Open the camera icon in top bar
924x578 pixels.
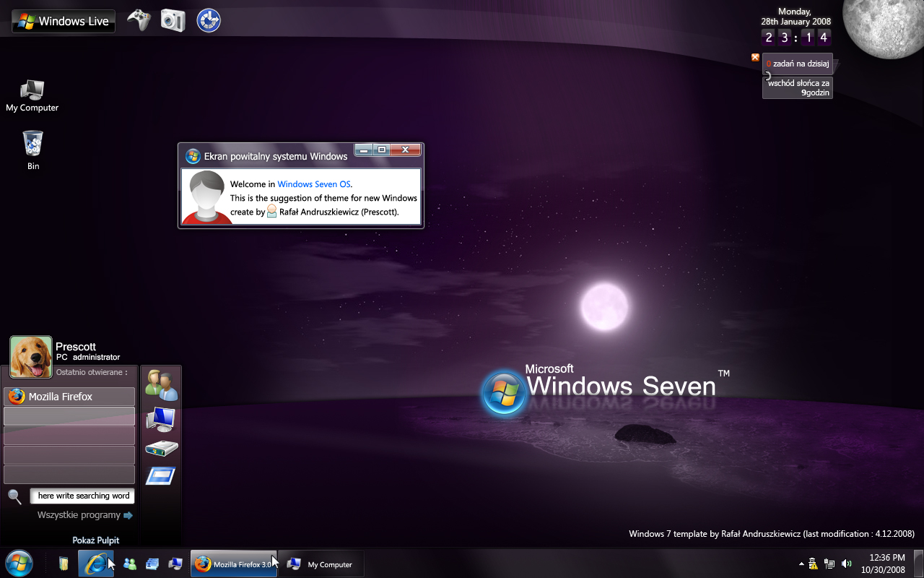pos(173,20)
